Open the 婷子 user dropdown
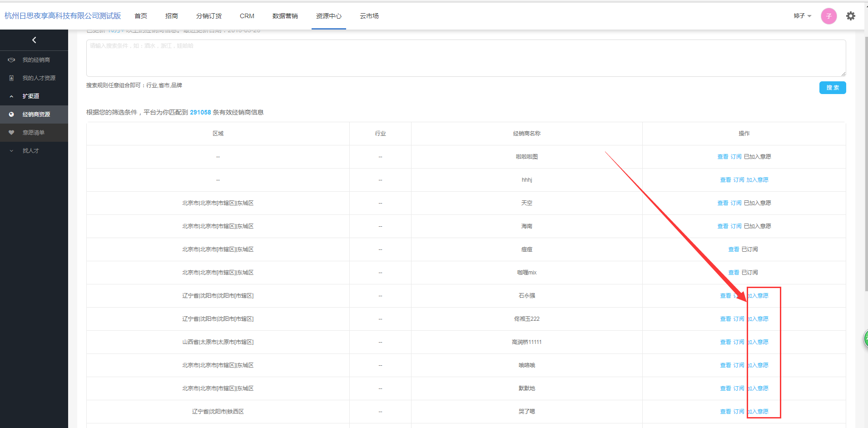The width and height of the screenshot is (868, 428). pyautogui.click(x=802, y=16)
